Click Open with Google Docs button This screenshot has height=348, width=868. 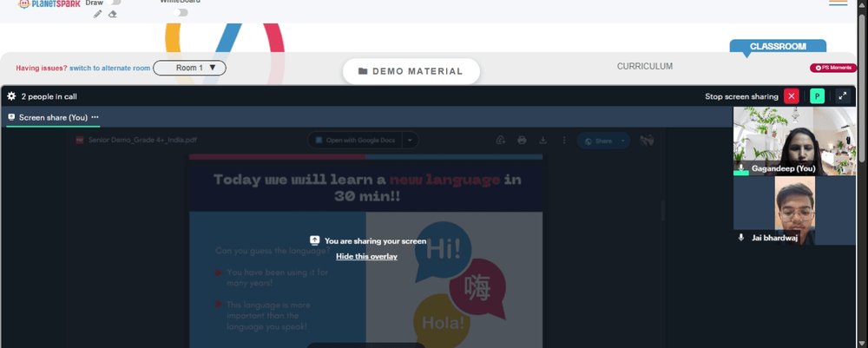355,140
